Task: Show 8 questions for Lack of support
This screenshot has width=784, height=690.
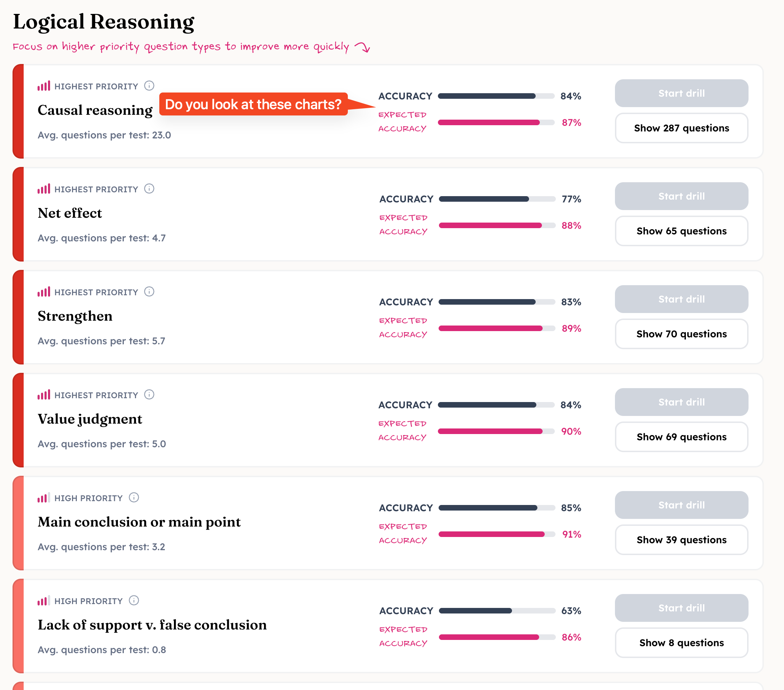Action: (x=681, y=643)
